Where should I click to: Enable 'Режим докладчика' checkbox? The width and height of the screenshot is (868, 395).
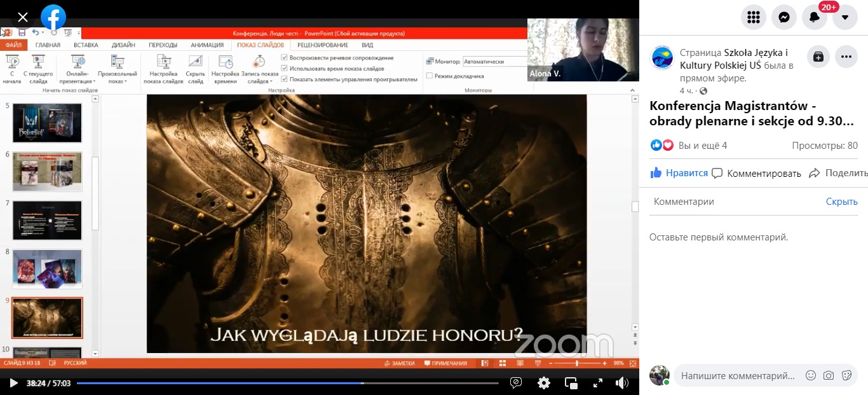tap(430, 76)
